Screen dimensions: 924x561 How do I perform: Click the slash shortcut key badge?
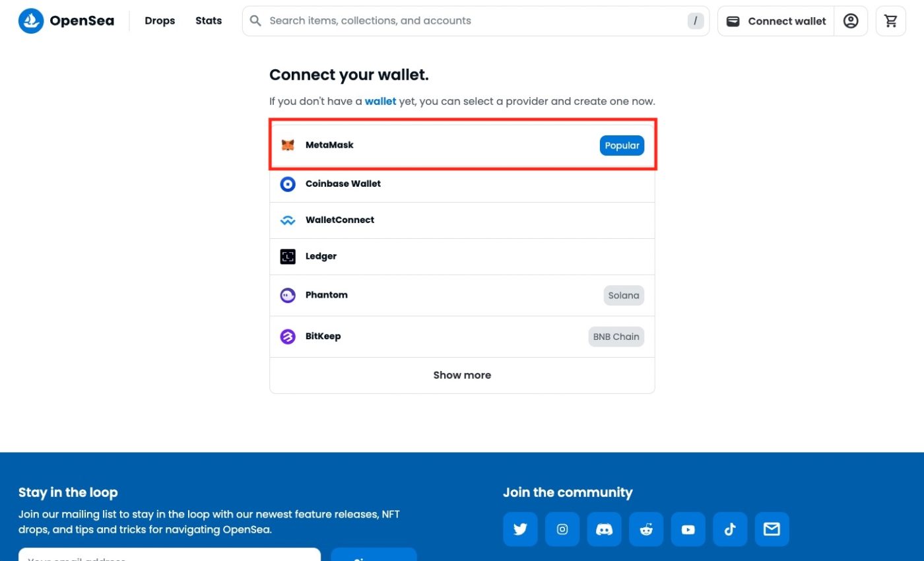click(x=695, y=21)
